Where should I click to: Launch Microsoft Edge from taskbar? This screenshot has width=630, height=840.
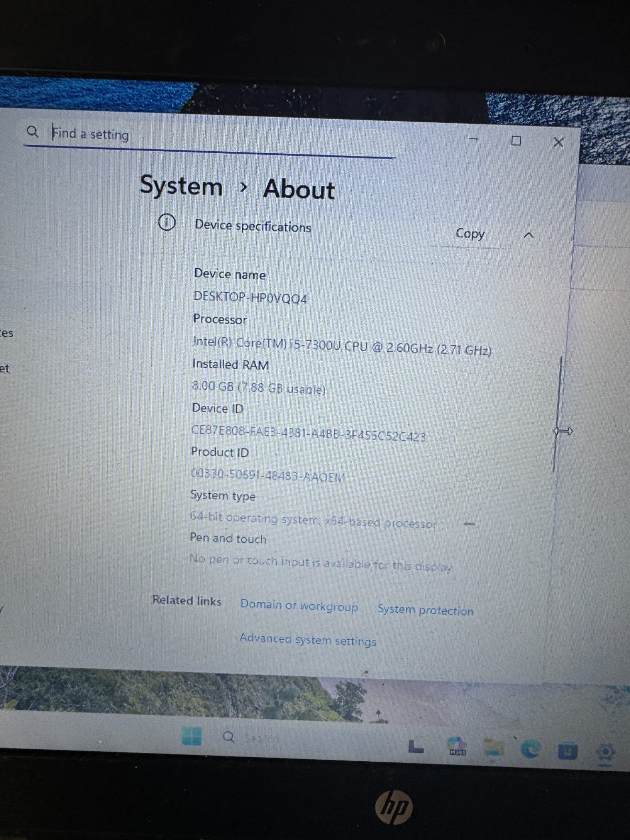[x=530, y=750]
